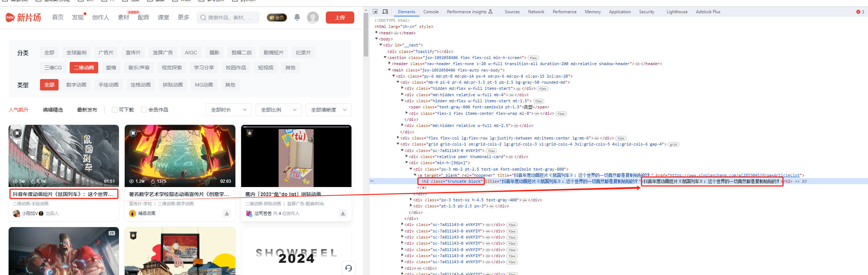Click the 2K badge on the fighter thumbnail

click(112, 233)
